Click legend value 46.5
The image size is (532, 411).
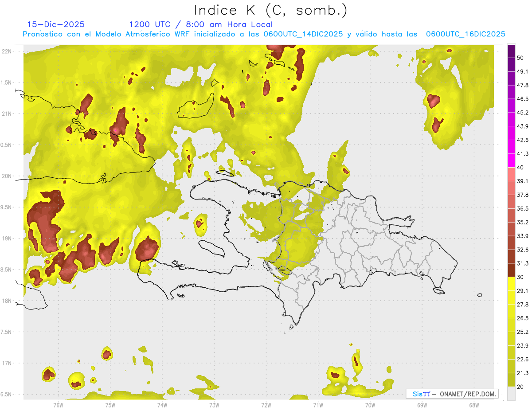click(x=523, y=99)
